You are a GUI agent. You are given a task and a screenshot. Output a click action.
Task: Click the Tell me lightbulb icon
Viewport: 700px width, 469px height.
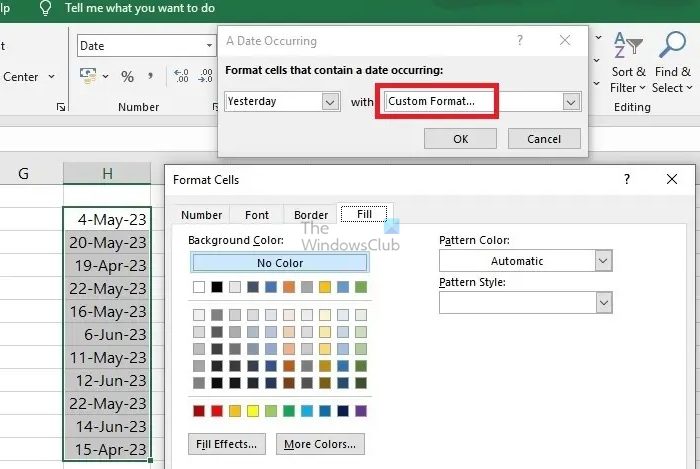[45, 8]
